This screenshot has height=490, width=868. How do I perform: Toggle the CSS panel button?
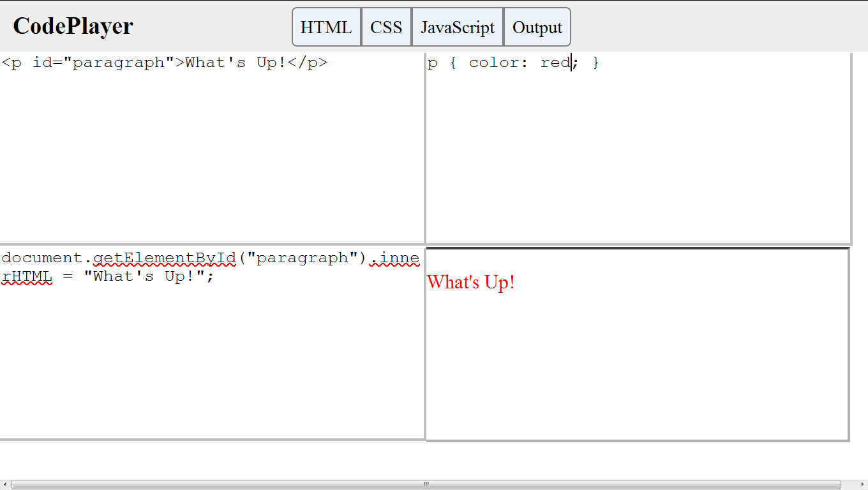(x=386, y=27)
